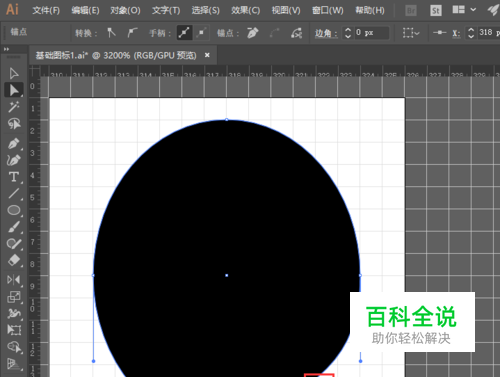This screenshot has height=377, width=500.
Task: Convert selected anchor points to smooth
Action: pos(132,33)
